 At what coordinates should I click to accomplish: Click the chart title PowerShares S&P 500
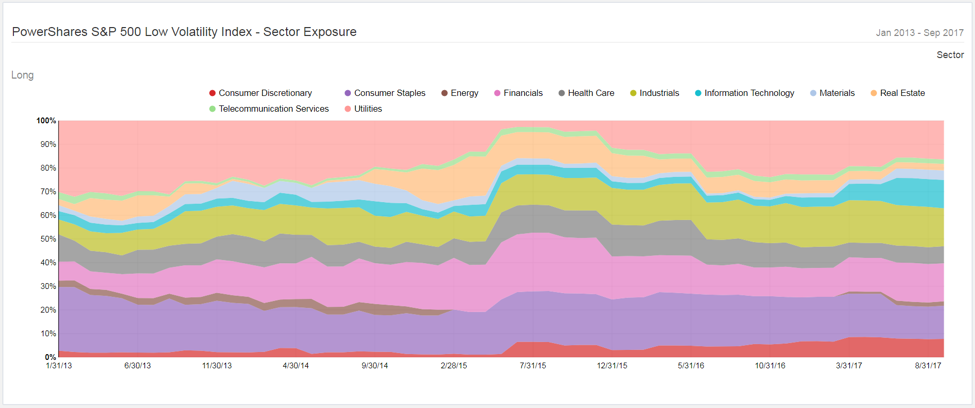coord(184,32)
